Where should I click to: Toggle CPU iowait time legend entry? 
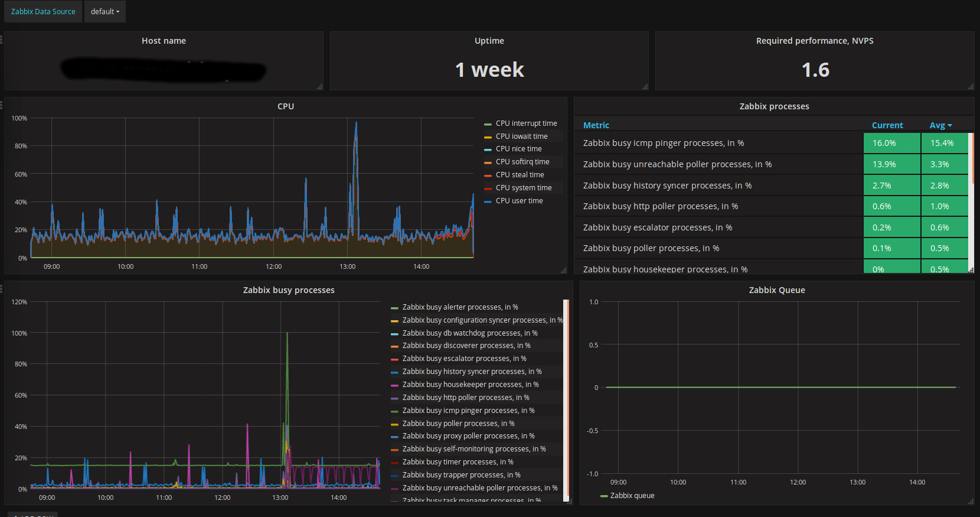(521, 136)
